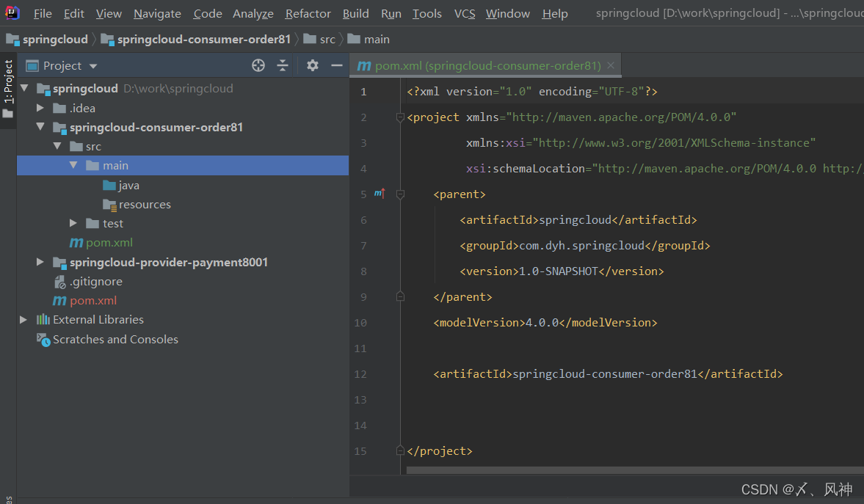
Task: Open the Code menu
Action: click(x=208, y=13)
